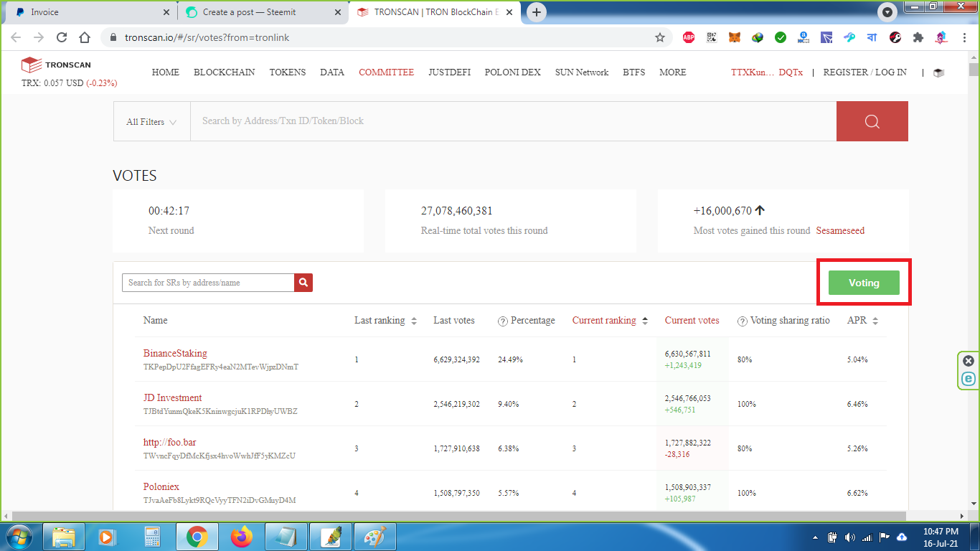This screenshot has height=551, width=980.
Task: Open Paint from the taskbar
Action: point(375,537)
